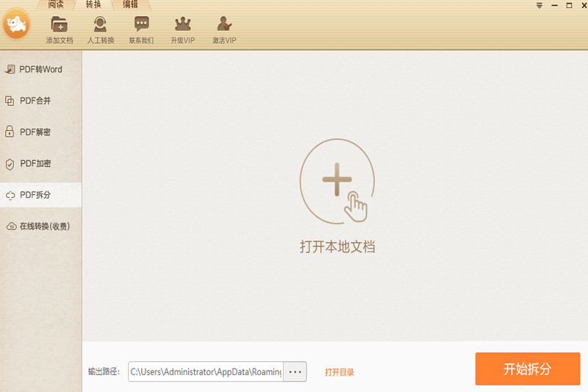Image resolution: width=588 pixels, height=392 pixels.
Task: Click the 激活VIP user icon
Action: point(224,25)
